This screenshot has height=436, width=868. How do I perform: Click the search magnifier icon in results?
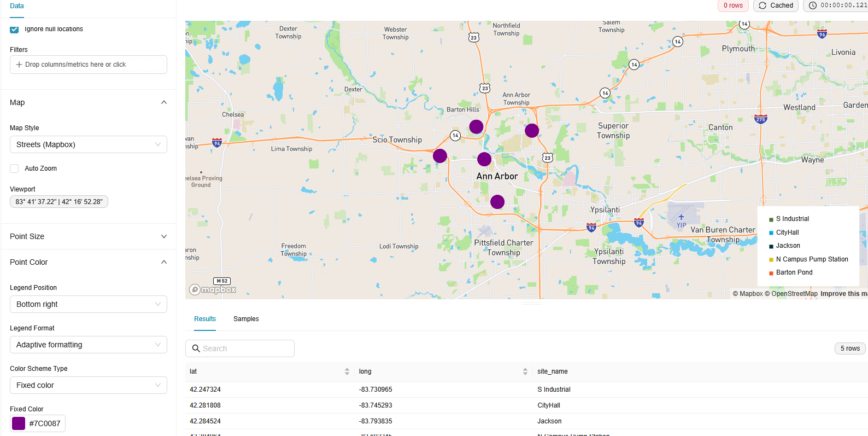[x=196, y=348]
